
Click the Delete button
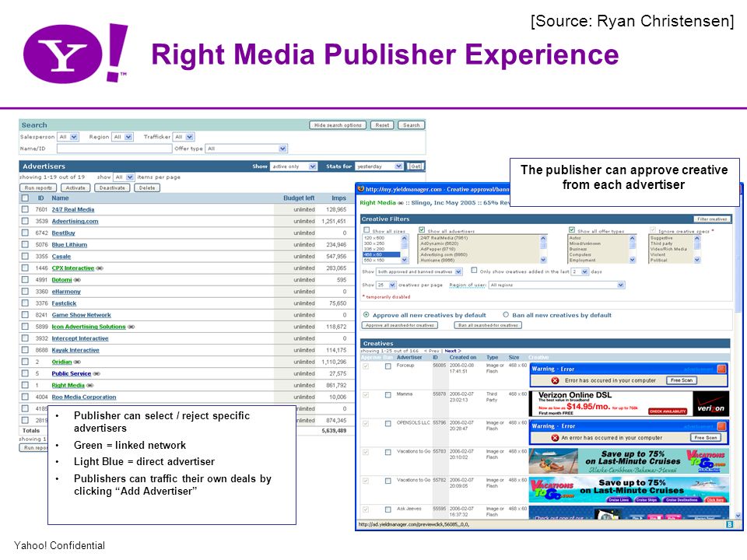147,188
